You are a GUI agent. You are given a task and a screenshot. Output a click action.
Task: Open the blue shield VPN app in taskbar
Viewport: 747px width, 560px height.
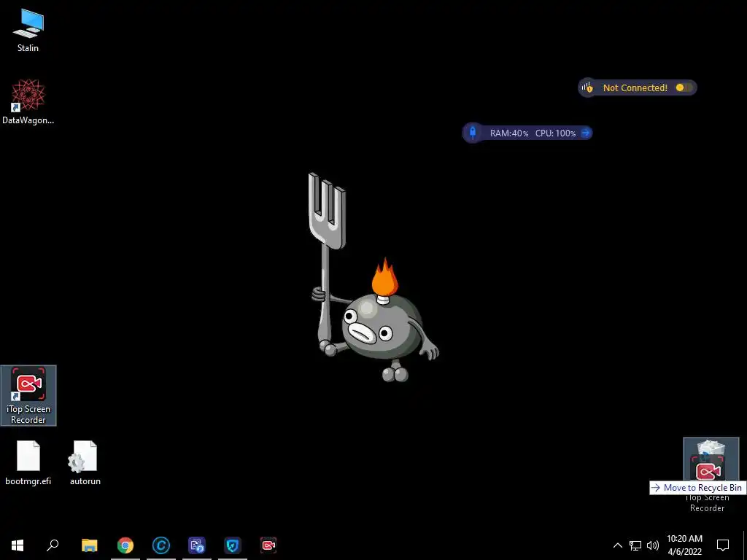coord(233,545)
